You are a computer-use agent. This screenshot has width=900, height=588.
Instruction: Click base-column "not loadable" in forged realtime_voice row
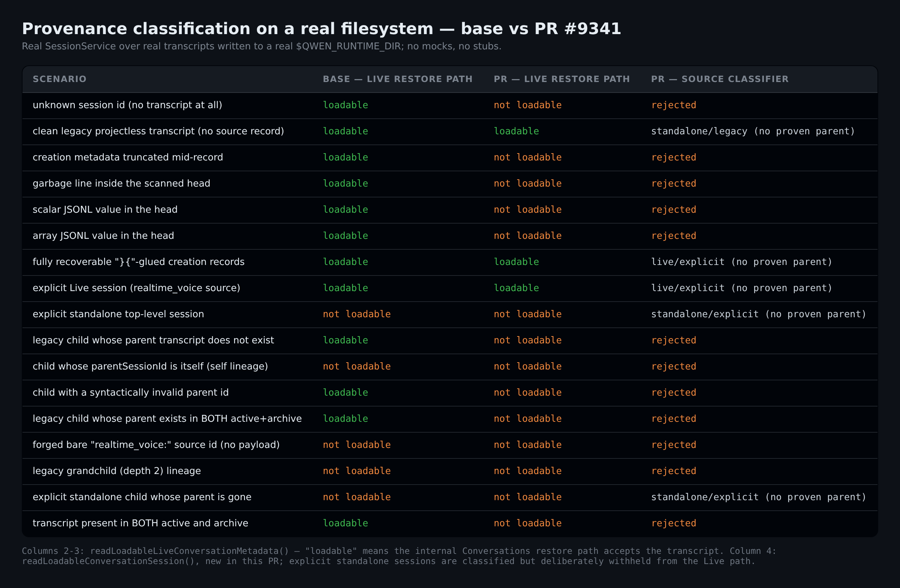coord(357,444)
